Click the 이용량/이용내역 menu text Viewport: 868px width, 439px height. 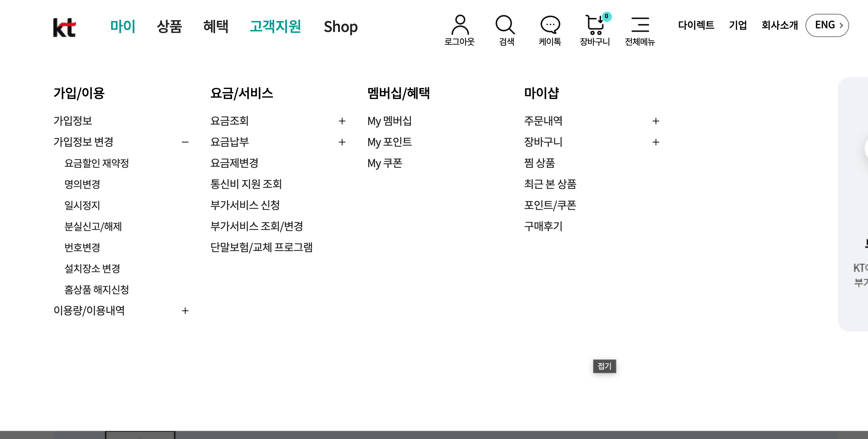pos(89,310)
